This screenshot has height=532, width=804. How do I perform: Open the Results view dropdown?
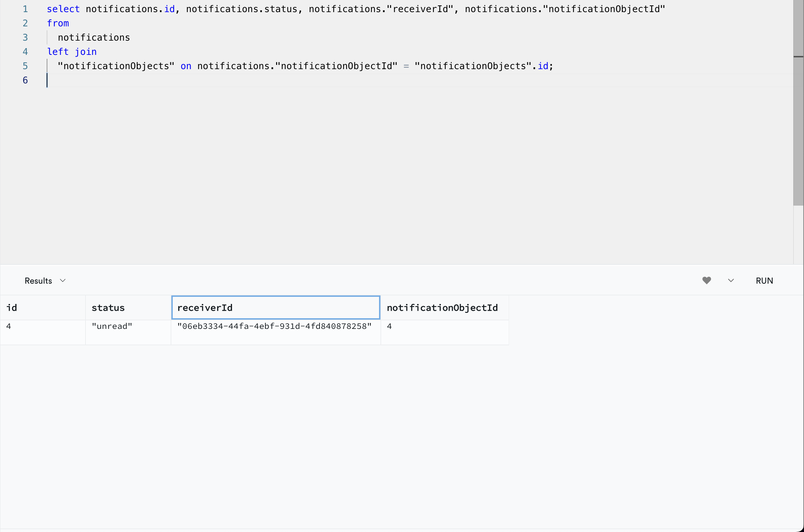[45, 280]
